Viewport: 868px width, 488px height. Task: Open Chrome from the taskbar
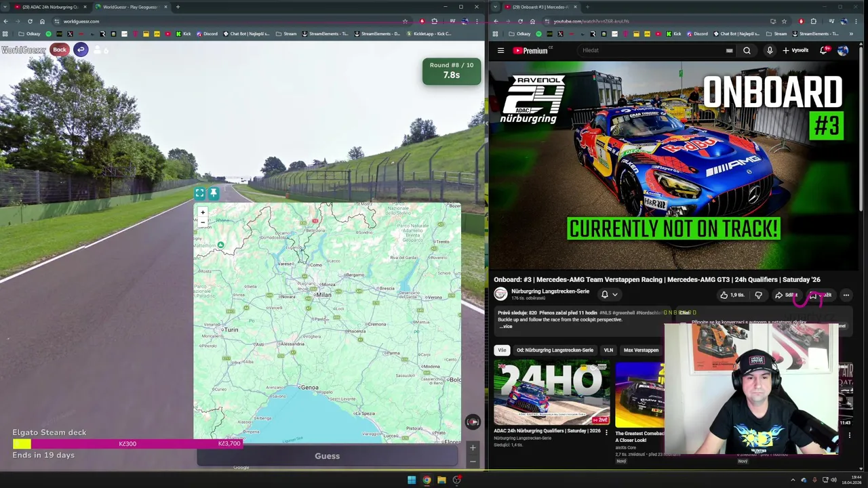point(427,480)
